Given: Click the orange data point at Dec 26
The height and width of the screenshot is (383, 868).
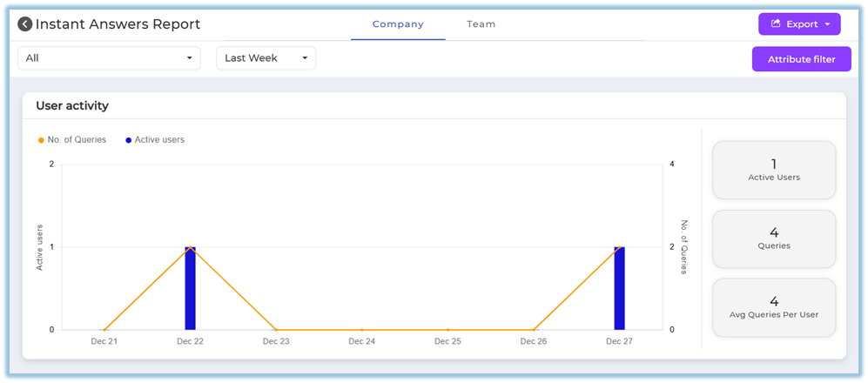Looking at the screenshot, I should point(534,330).
